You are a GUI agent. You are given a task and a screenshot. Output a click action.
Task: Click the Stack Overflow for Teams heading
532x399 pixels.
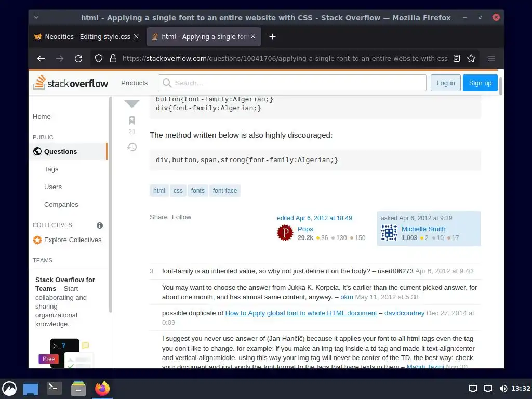coord(65,284)
